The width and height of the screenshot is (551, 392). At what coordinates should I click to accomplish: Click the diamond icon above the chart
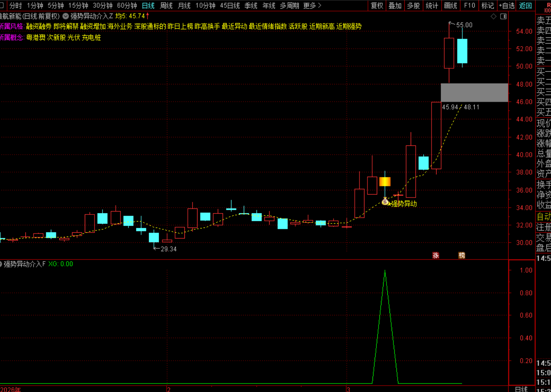tap(493, 16)
